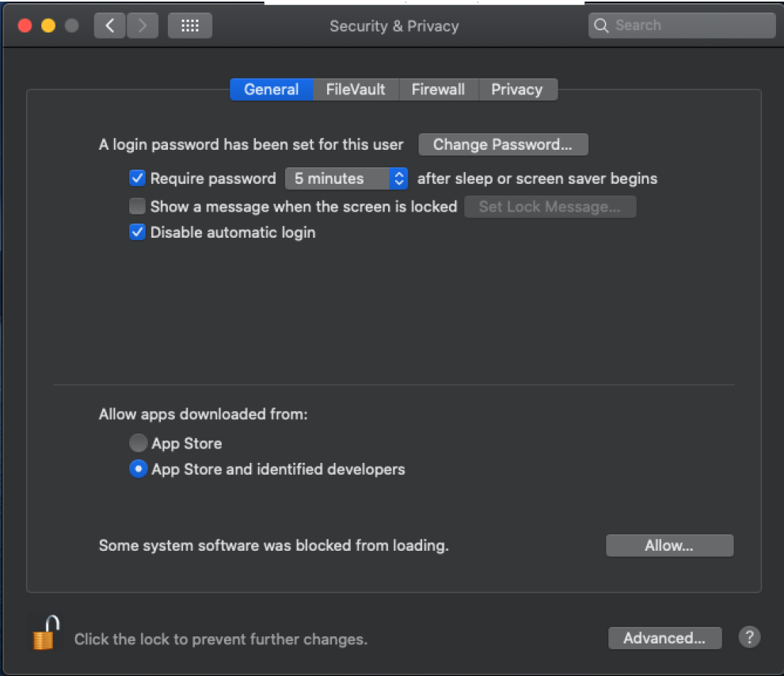Click the lock icon to prevent changes

pyautogui.click(x=46, y=632)
